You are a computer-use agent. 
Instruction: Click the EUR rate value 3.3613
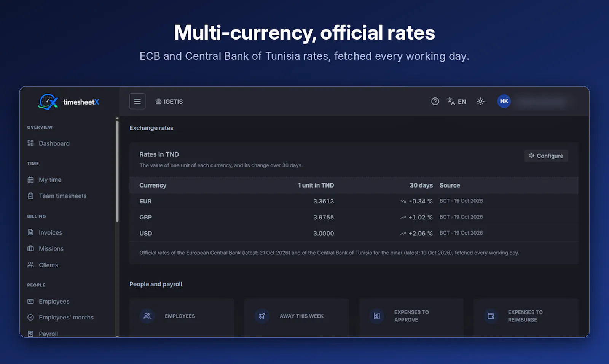[x=324, y=202]
